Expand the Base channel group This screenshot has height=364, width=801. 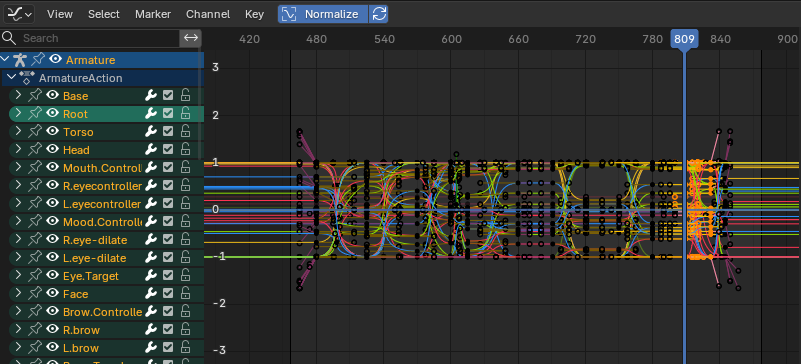18,95
